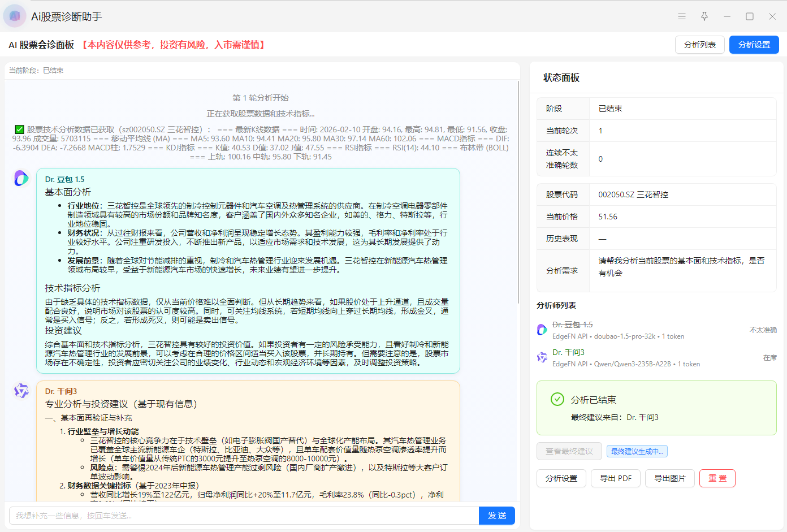Focus the 我想补充一些信息 input field

[x=243, y=516]
